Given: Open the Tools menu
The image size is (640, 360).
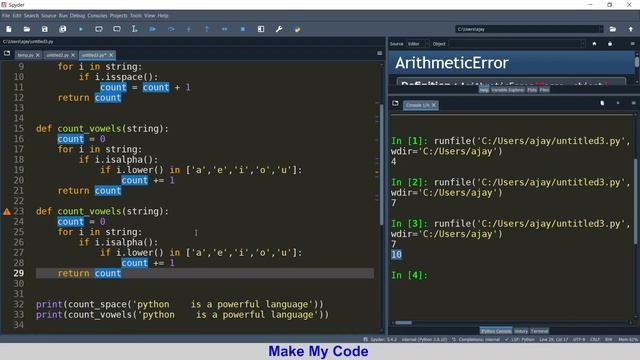Looking at the screenshot, I should 136,16.
